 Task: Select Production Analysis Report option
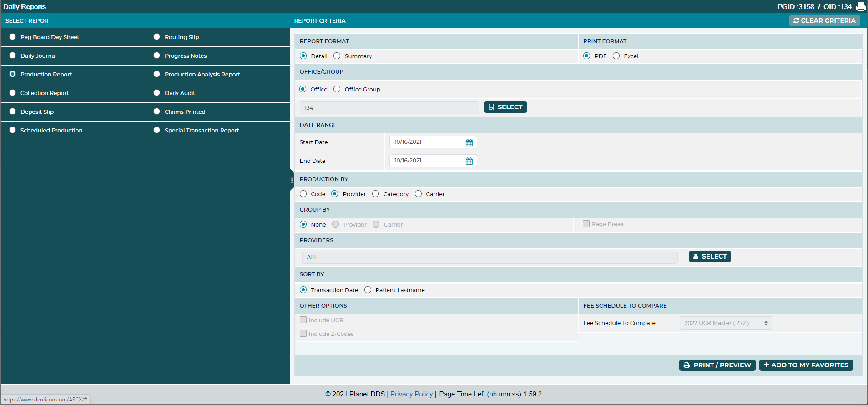click(x=157, y=74)
